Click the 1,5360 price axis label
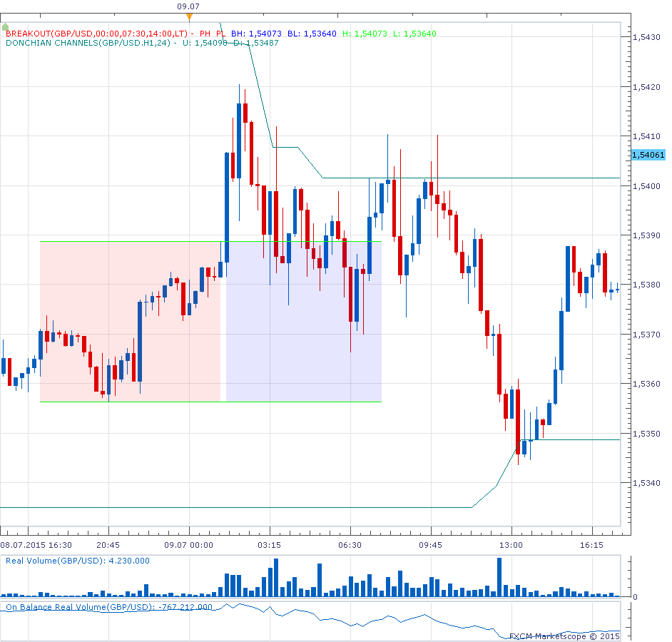This screenshot has width=672, height=642. tap(646, 384)
